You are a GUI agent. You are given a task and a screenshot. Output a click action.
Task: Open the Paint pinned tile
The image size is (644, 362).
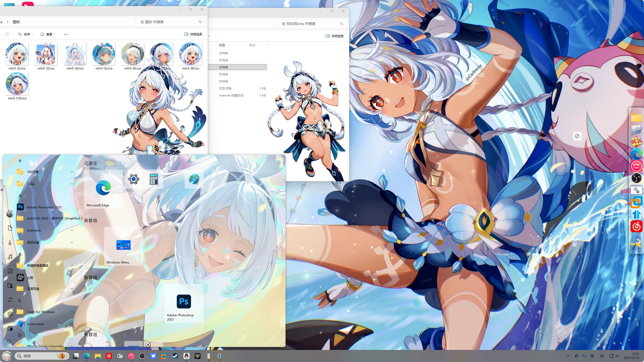pos(194,179)
